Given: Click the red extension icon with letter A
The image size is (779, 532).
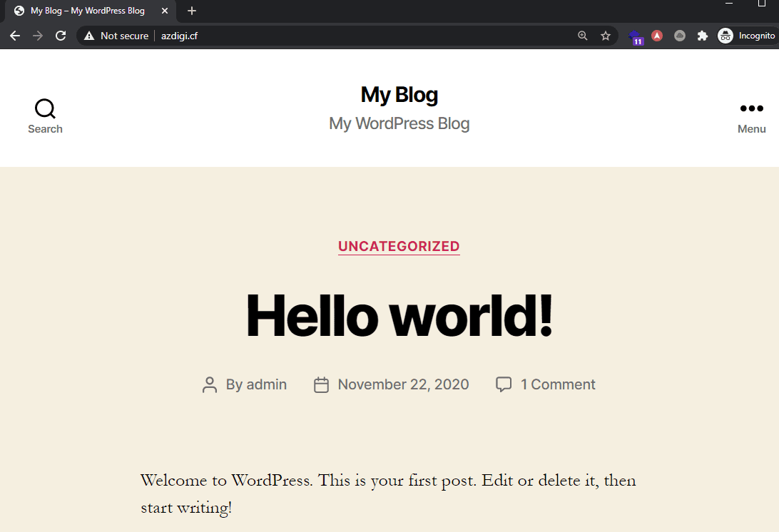Looking at the screenshot, I should click(657, 36).
